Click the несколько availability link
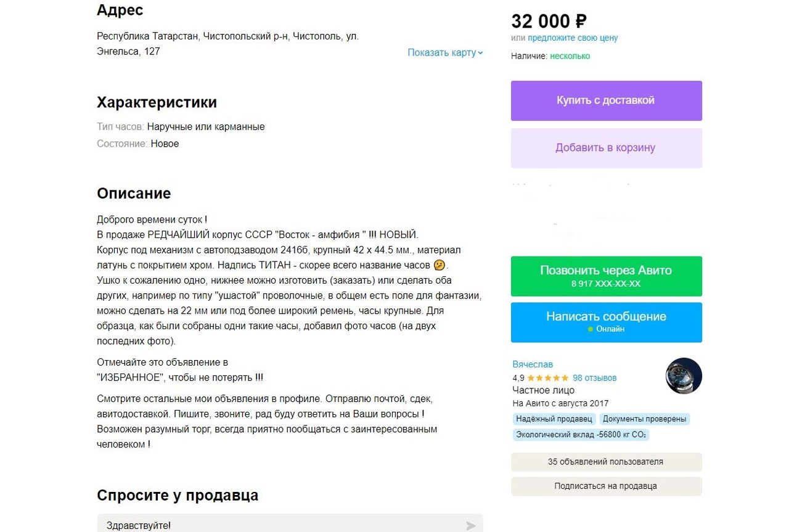Image resolution: width=789 pixels, height=532 pixels. point(570,56)
